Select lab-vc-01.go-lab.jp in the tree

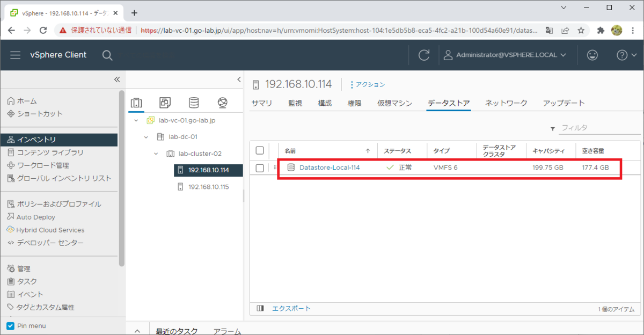187,121
